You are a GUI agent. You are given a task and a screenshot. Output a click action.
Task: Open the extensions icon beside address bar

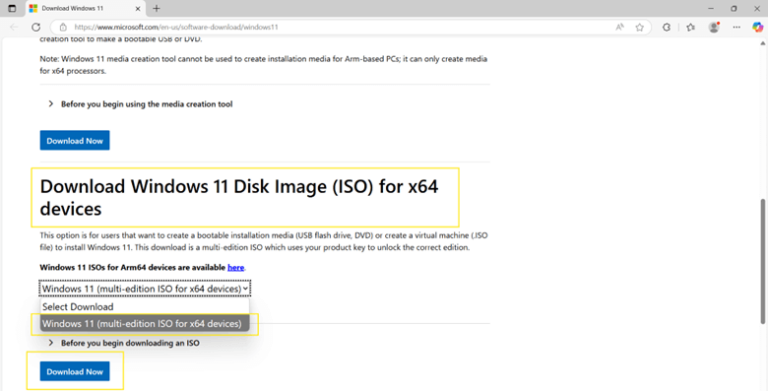click(667, 27)
